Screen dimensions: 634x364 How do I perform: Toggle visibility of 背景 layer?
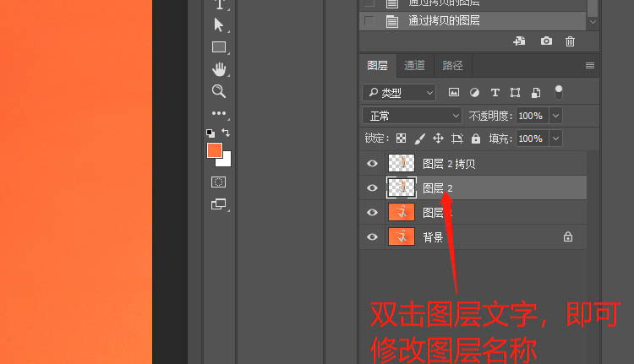click(372, 237)
